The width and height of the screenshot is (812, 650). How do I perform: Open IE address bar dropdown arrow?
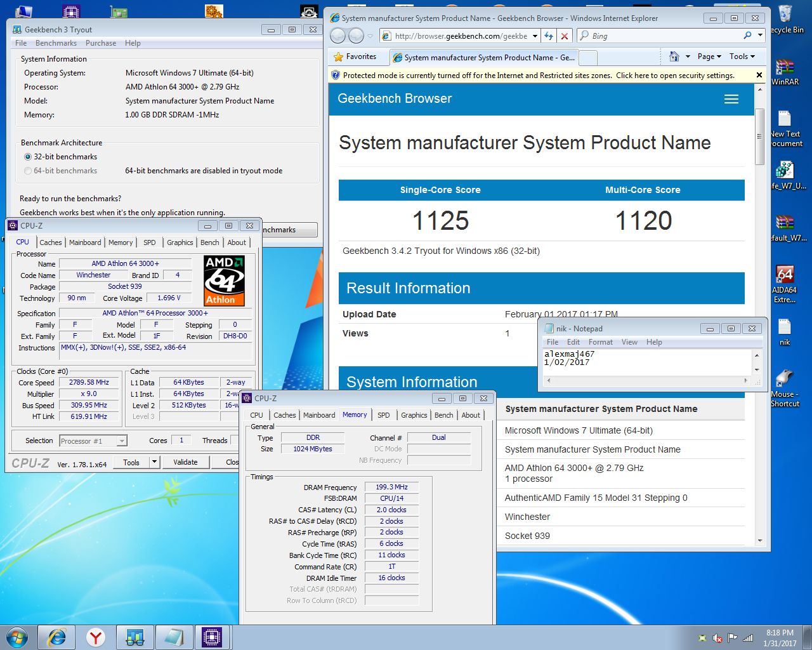(535, 36)
